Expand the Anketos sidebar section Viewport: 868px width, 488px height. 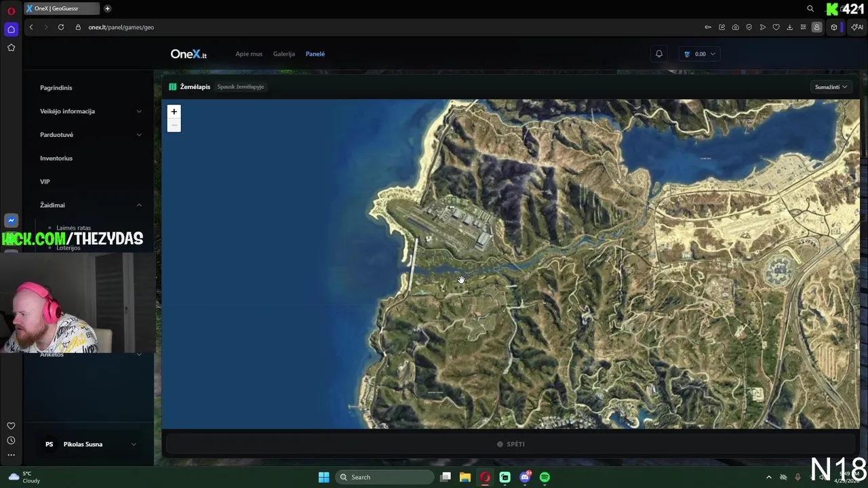coord(91,354)
